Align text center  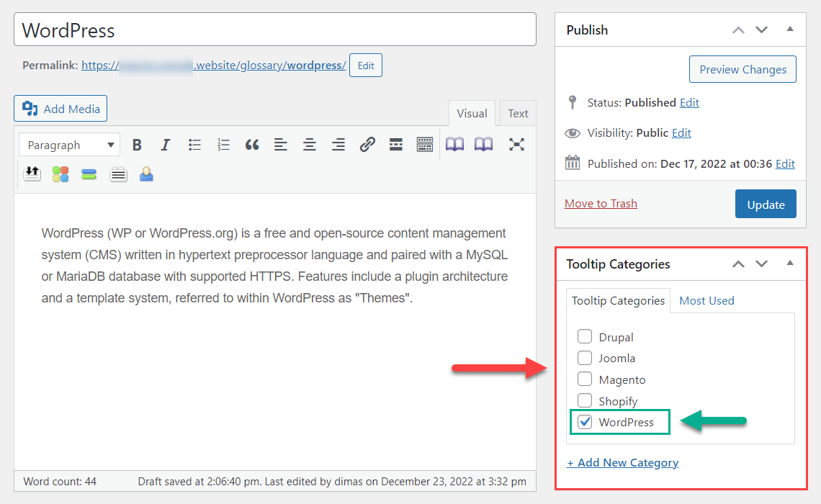(310, 145)
